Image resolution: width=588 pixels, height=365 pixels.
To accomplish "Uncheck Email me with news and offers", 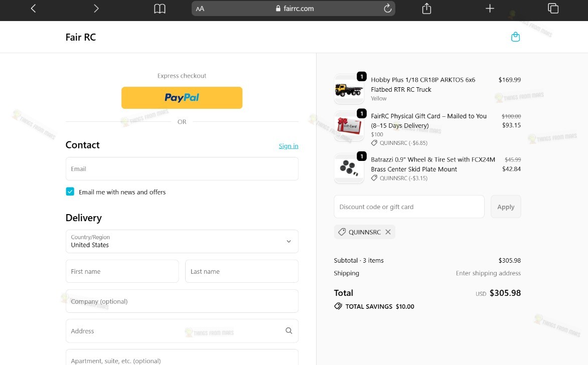I will point(70,192).
